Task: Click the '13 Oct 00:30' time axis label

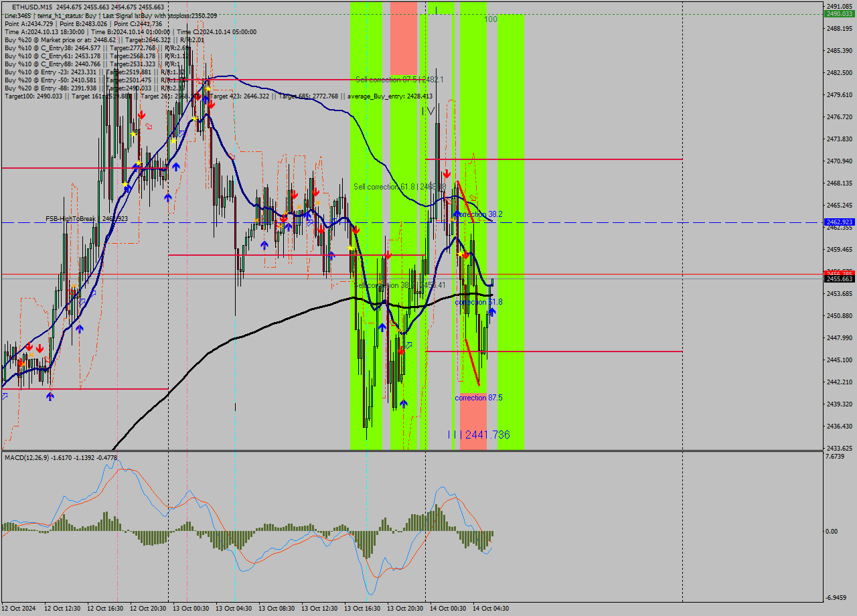Action: [191, 609]
